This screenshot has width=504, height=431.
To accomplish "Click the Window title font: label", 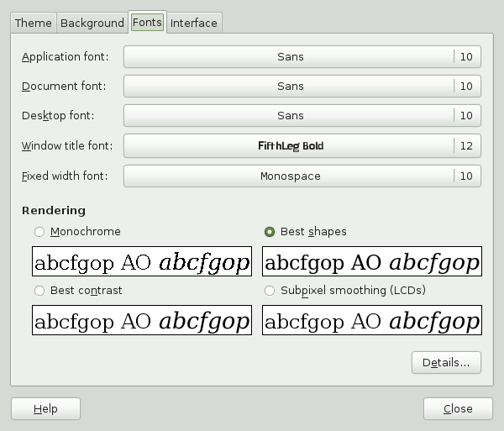I will click(x=67, y=146).
